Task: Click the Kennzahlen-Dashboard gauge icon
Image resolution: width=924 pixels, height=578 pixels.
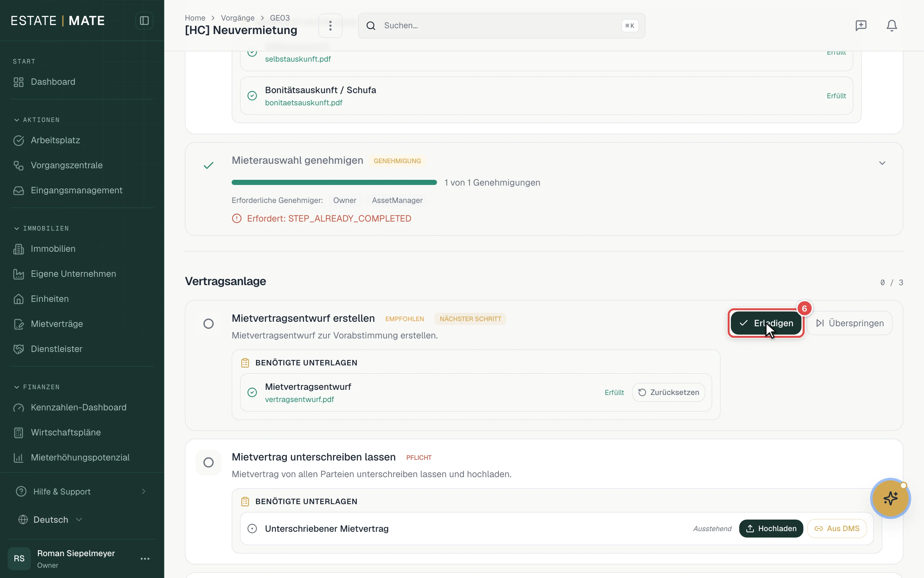Action: 18,407
